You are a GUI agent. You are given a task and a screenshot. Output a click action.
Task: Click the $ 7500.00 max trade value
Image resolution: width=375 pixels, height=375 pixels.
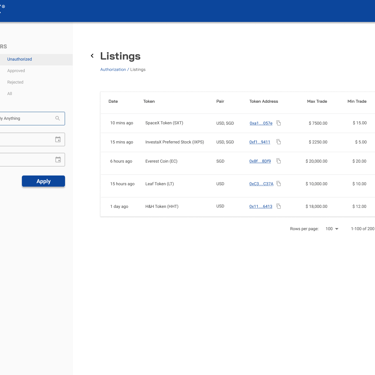coord(318,123)
